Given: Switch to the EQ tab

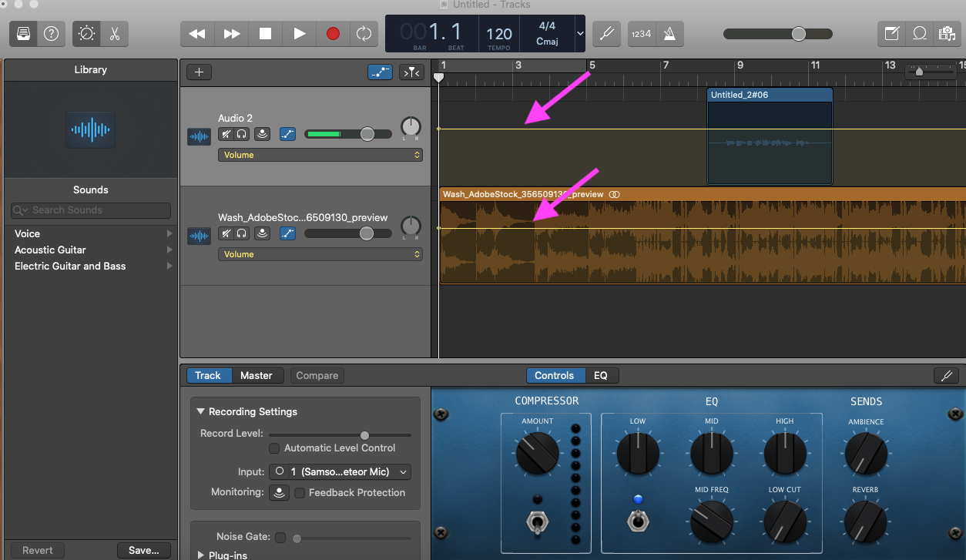Looking at the screenshot, I should click(601, 376).
